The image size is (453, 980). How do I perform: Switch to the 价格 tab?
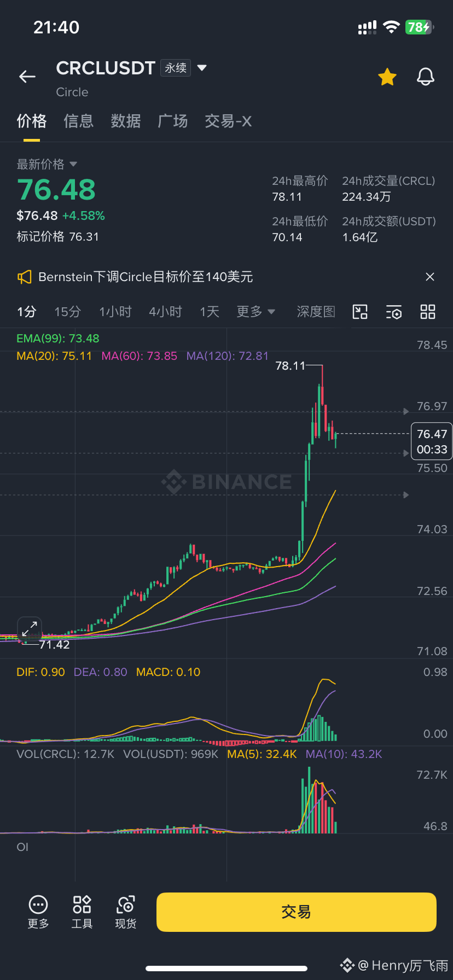(32, 121)
